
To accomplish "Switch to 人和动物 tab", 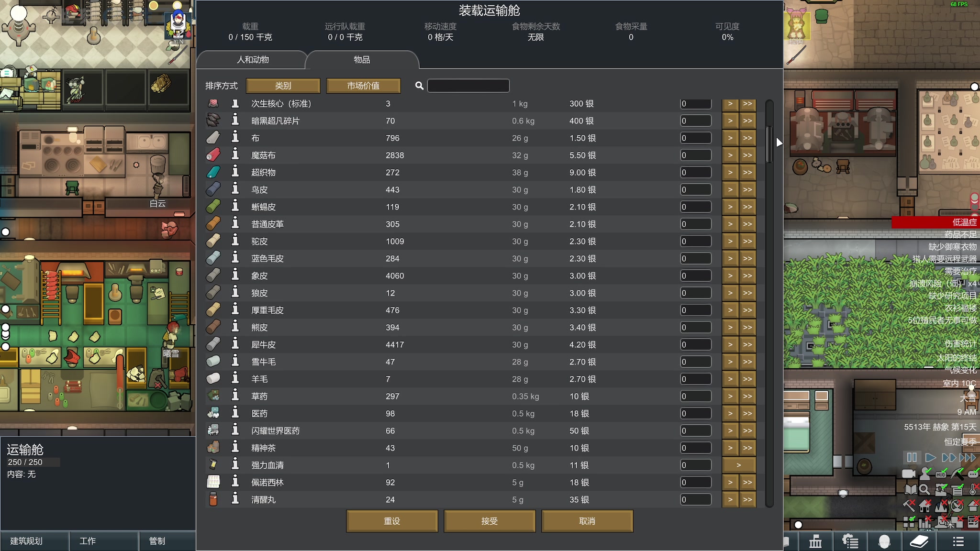I will 253,59.
